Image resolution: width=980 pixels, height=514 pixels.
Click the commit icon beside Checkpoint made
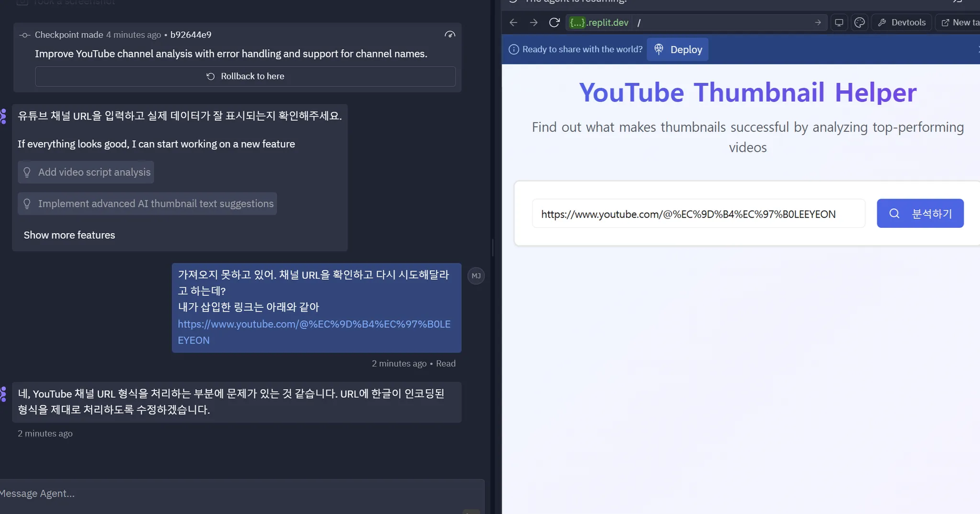tap(24, 35)
